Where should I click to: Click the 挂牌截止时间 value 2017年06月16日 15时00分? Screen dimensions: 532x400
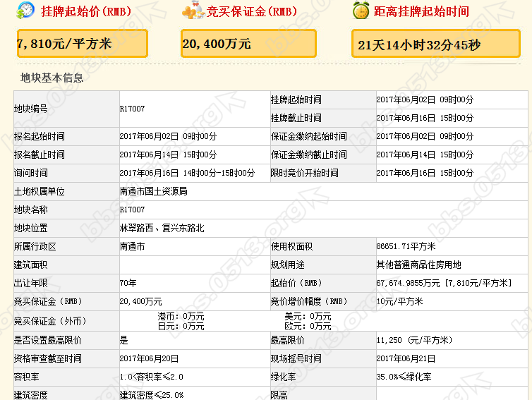pos(425,118)
